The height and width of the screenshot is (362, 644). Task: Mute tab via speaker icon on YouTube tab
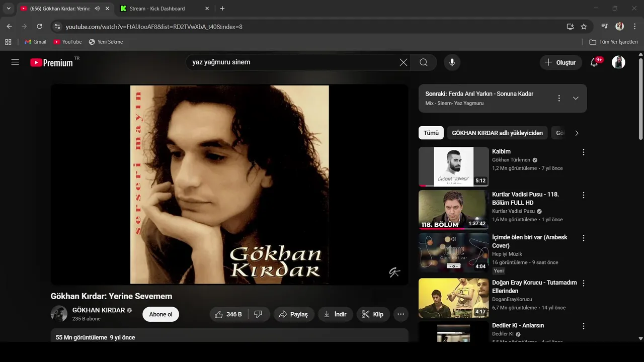pos(97,9)
